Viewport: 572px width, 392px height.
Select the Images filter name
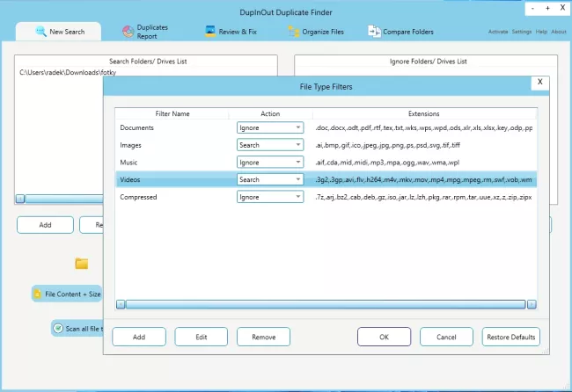coord(130,145)
